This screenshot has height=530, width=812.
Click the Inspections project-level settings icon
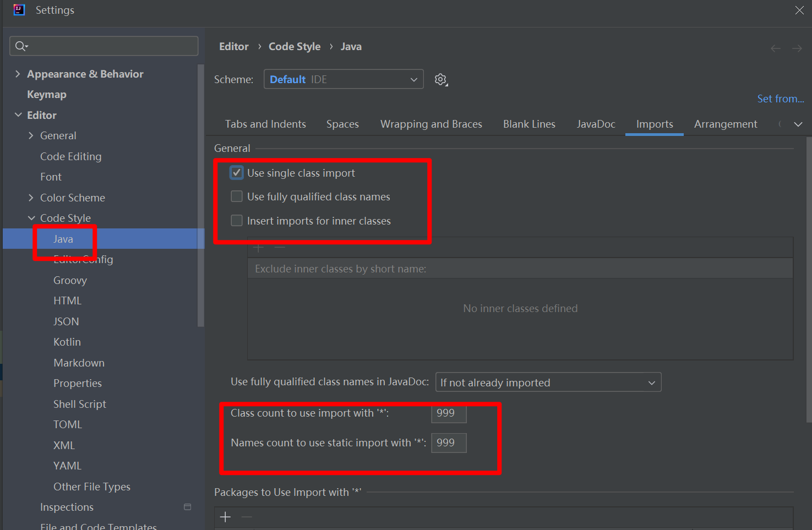point(187,507)
